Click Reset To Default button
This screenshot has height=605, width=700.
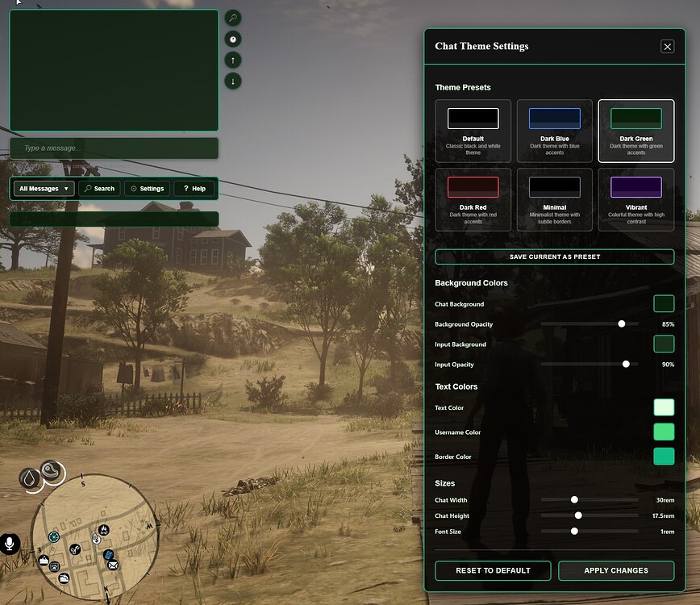pos(493,570)
